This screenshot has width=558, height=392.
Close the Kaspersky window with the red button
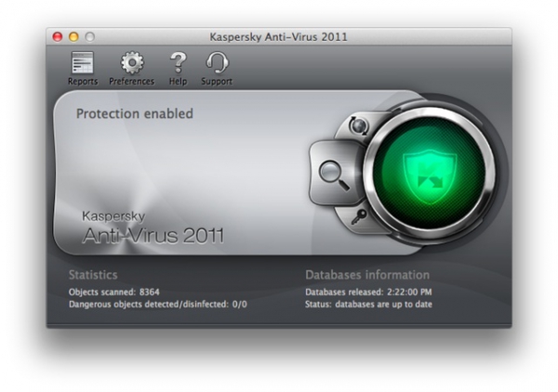(x=58, y=36)
